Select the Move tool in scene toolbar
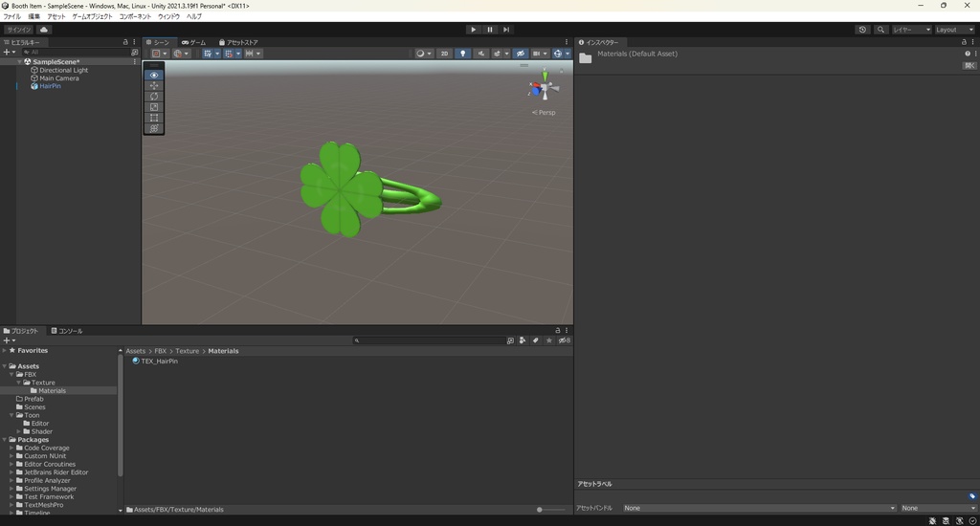The width and height of the screenshot is (980, 526). click(x=154, y=85)
